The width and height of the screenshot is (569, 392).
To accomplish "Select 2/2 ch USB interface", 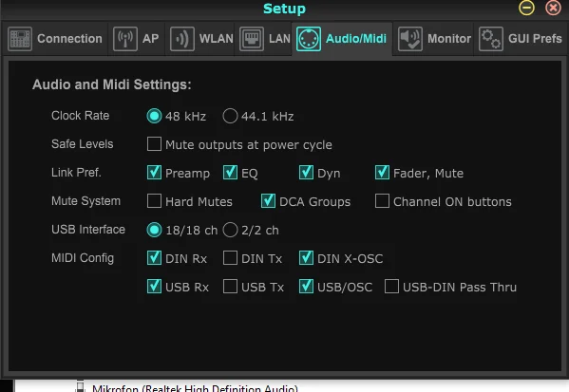I will coord(230,230).
